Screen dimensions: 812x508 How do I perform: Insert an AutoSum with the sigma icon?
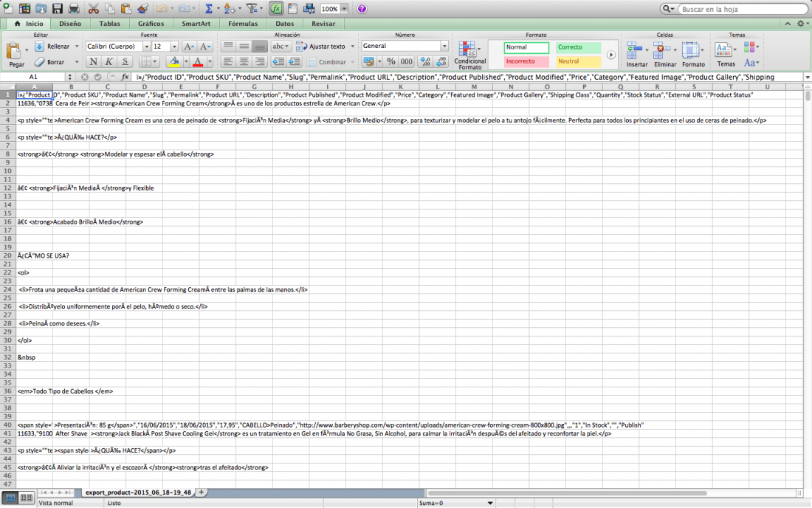tap(209, 8)
